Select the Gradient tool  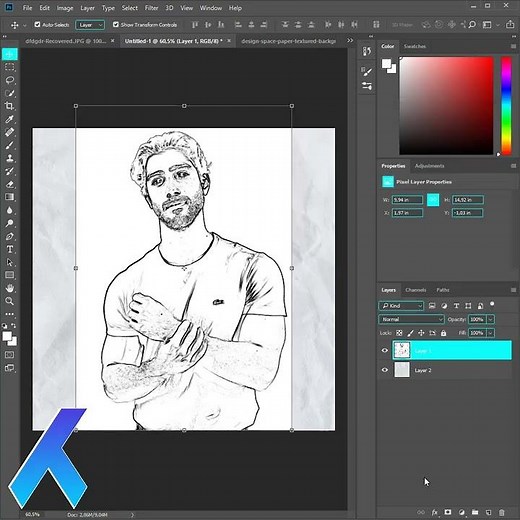click(x=10, y=197)
